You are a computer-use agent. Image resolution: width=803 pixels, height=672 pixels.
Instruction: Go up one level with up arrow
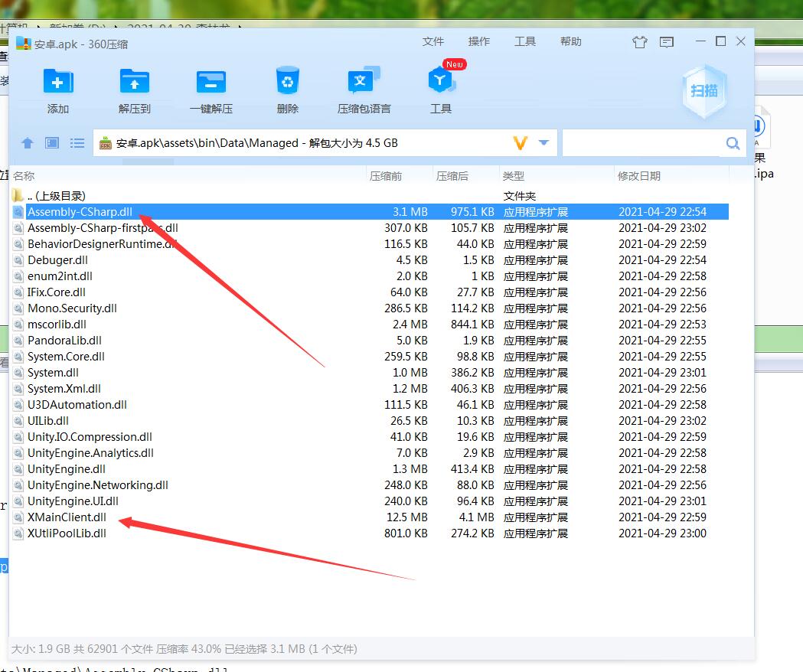pos(28,143)
